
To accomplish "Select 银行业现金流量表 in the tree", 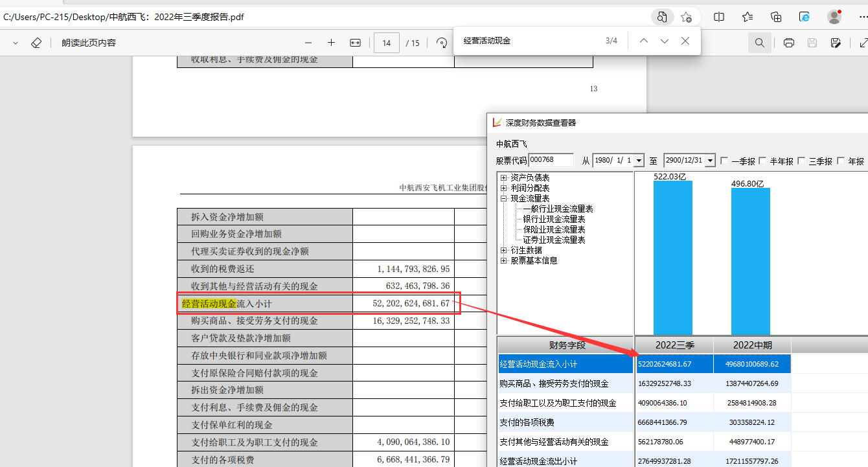I will coord(554,219).
